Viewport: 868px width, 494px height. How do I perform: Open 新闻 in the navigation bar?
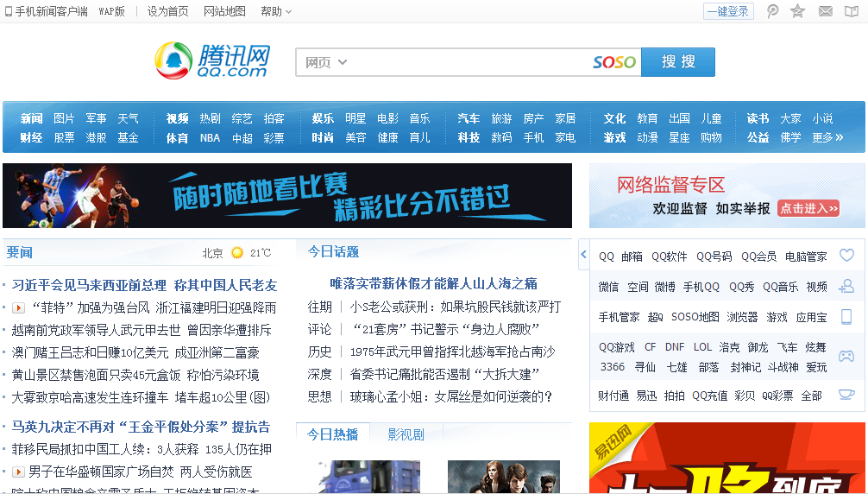(32, 118)
